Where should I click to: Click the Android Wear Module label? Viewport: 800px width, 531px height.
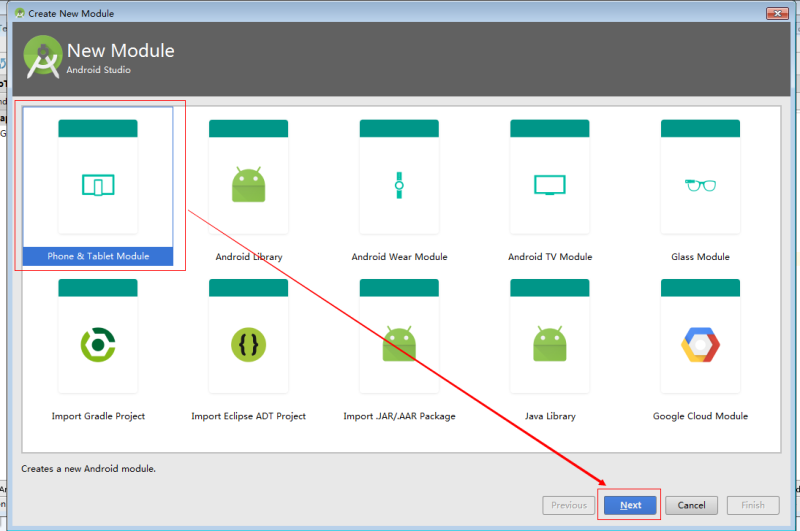pos(399,257)
